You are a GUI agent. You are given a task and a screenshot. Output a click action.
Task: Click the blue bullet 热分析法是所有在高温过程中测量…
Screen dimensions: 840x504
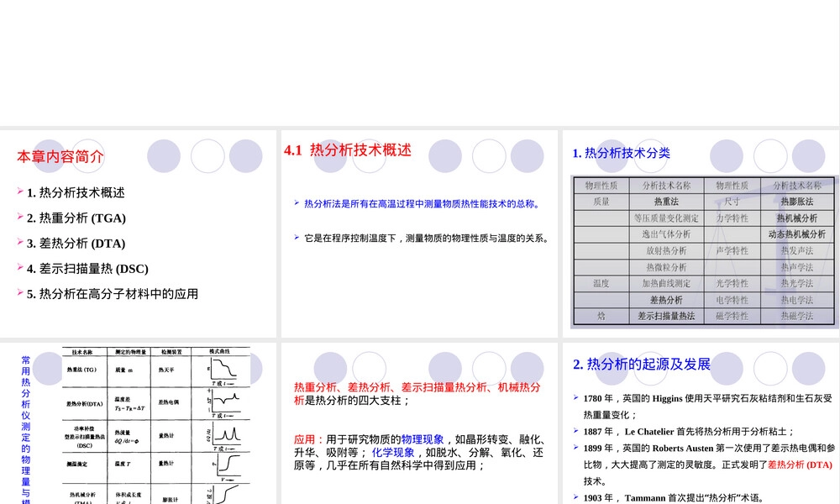[x=423, y=203]
